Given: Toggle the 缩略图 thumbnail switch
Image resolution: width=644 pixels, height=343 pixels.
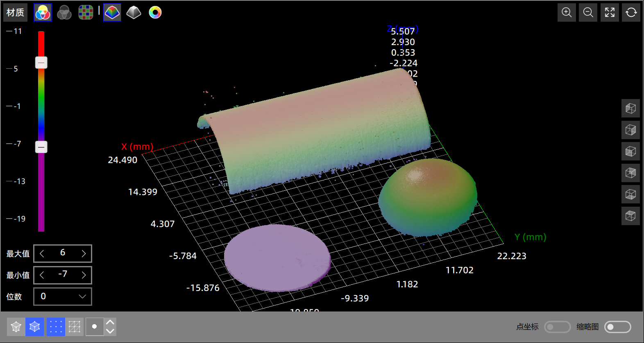Looking at the screenshot, I should [x=617, y=327].
